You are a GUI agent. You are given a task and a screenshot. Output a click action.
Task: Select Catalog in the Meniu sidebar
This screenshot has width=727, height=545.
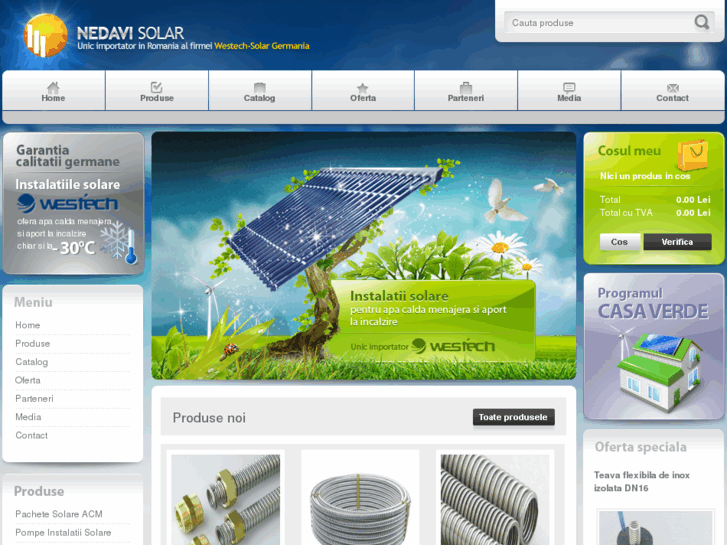pyautogui.click(x=32, y=362)
